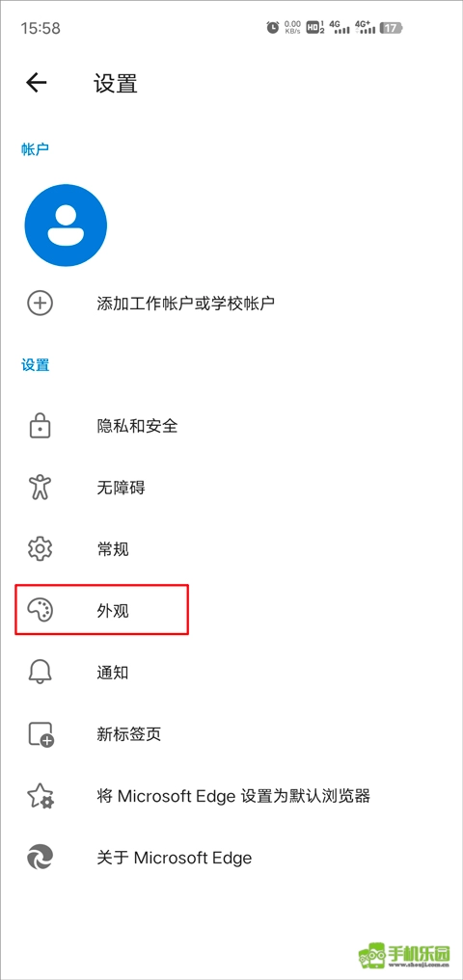463x980 pixels.
Task: Select 添加工作帐户或学校帐户
Action: click(231, 304)
